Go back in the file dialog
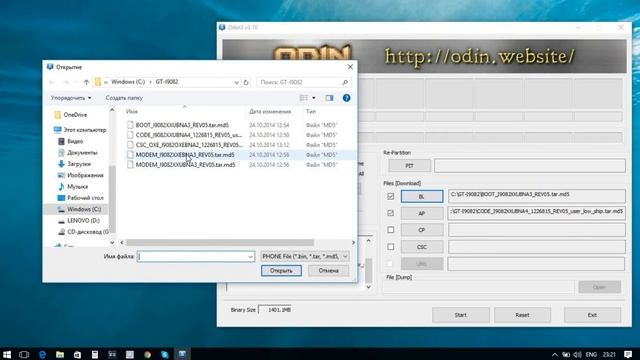The image size is (640, 360). (x=52, y=82)
